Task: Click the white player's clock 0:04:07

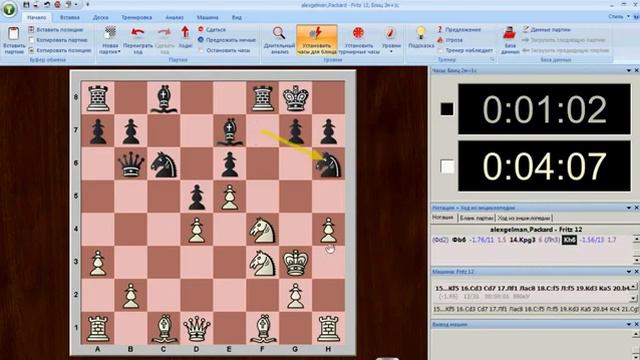Action: pos(544,166)
